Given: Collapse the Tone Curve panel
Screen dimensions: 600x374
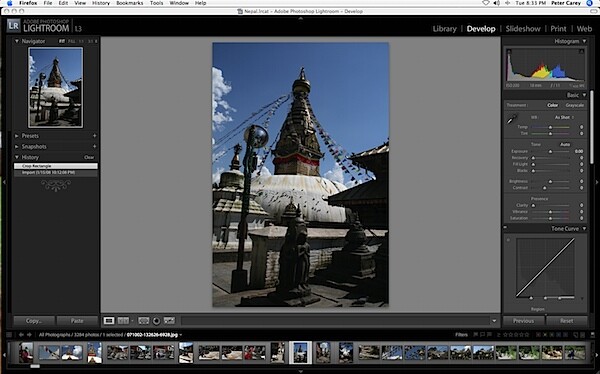Looking at the screenshot, I should click(584, 229).
